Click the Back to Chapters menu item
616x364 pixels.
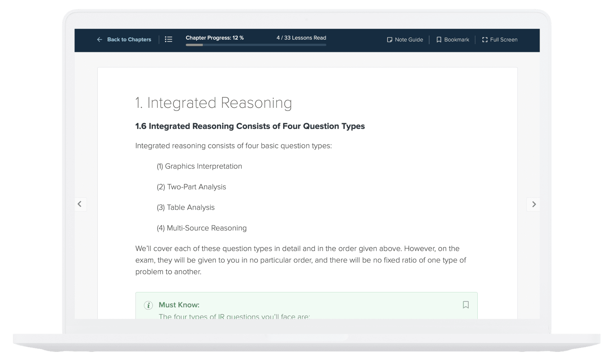[129, 39]
